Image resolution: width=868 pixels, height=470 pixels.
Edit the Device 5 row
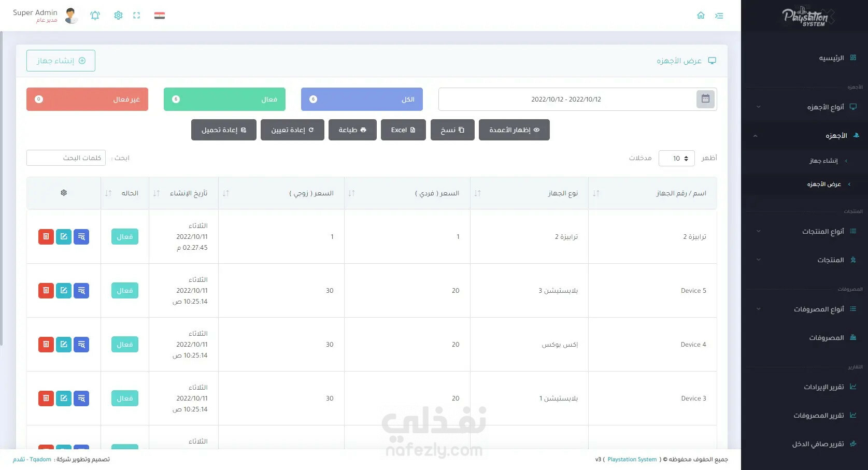click(64, 291)
